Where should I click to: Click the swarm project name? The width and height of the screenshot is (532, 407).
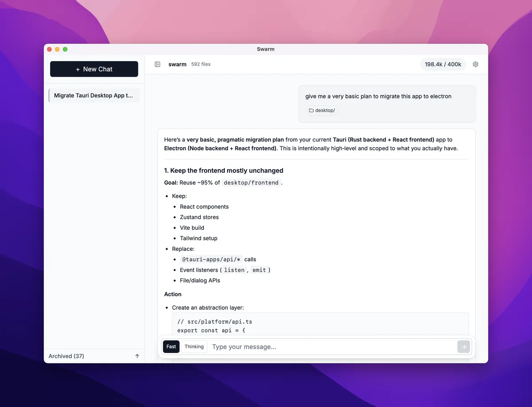(177, 64)
